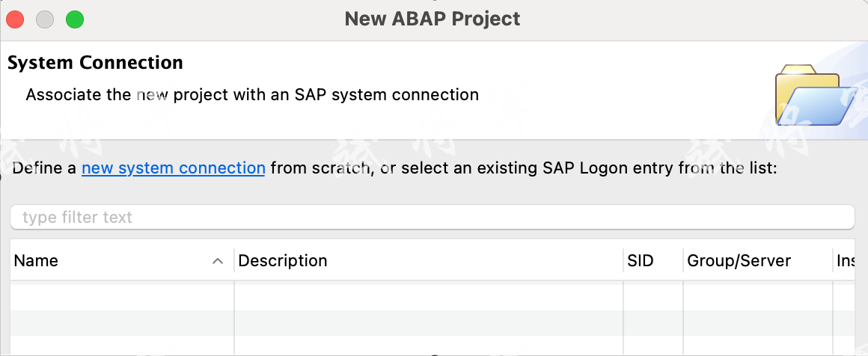Click the New ABAP Project title bar
The image size is (868, 356).
pyautogui.click(x=432, y=19)
